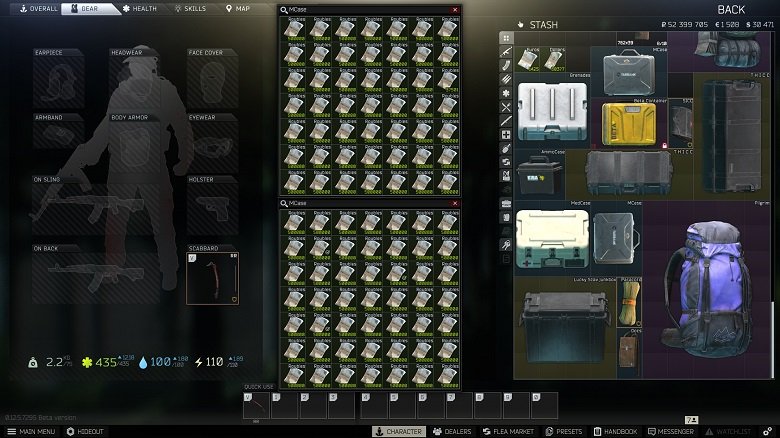Click the On Sling weapon slot
Screen dimensions: 780x438
click(96, 206)
